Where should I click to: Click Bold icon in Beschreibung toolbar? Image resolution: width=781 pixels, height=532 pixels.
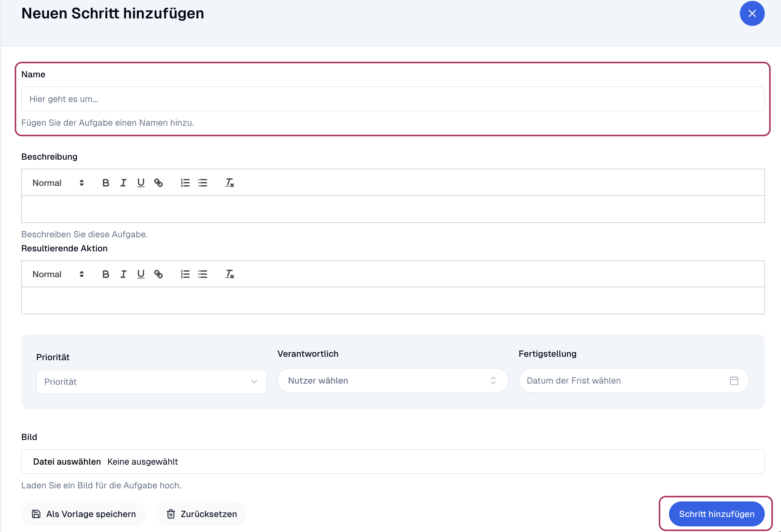(105, 183)
